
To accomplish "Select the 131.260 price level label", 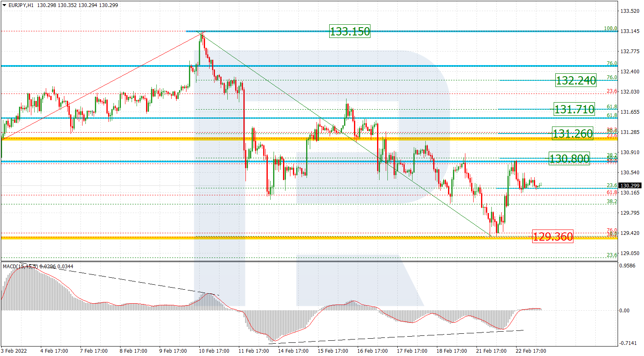I will pyautogui.click(x=573, y=133).
